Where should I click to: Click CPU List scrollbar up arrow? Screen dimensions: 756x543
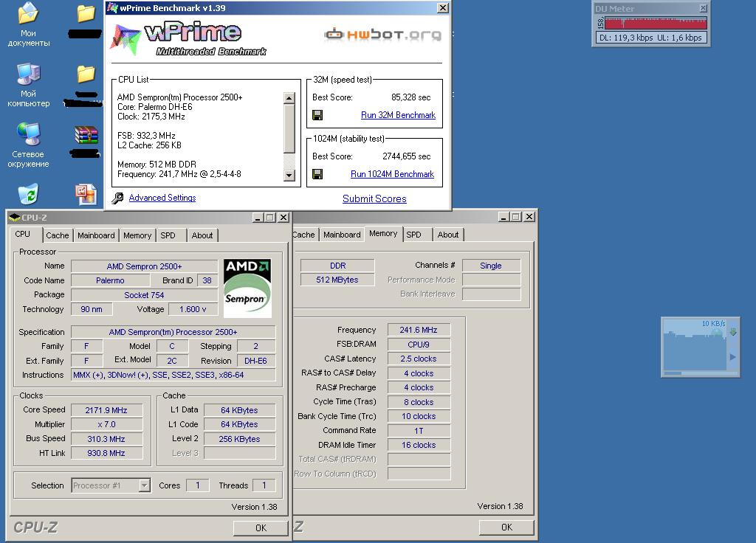click(x=289, y=98)
